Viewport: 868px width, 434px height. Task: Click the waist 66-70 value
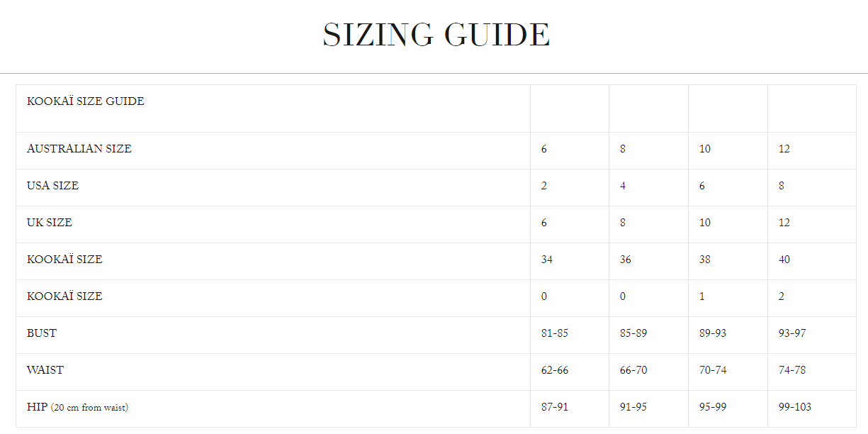(633, 370)
